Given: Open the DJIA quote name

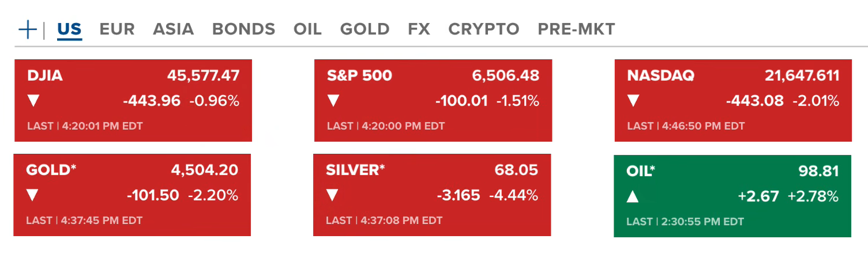Looking at the screenshot, I should point(45,75).
